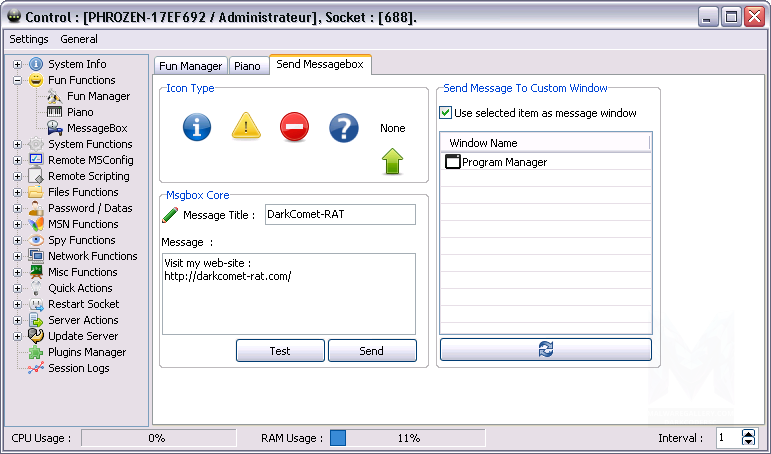
Task: Click the Program Manager window icon
Action: (452, 162)
